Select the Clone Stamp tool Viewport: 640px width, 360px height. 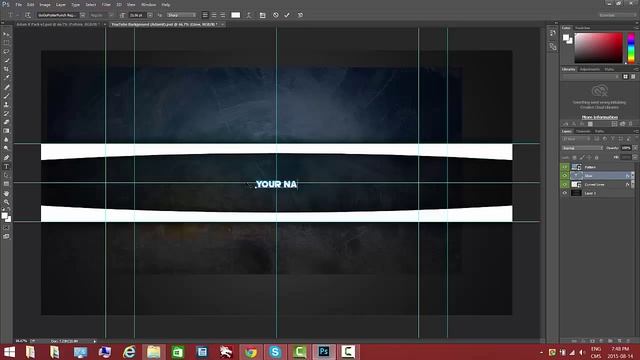7,104
